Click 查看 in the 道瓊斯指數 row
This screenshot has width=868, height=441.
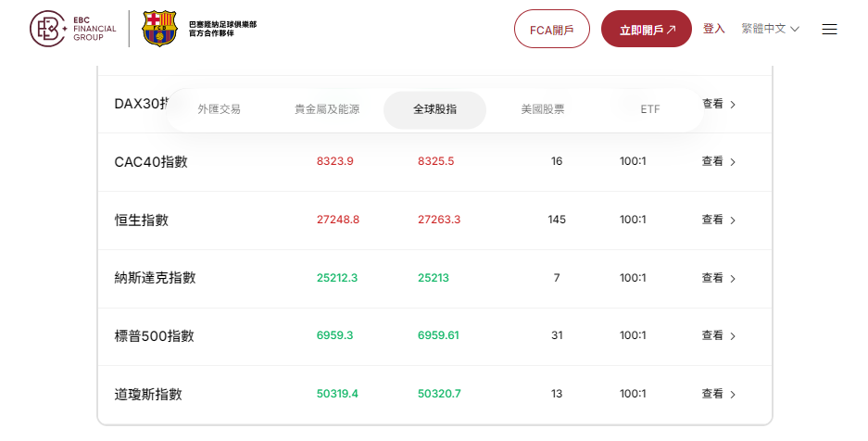(719, 394)
